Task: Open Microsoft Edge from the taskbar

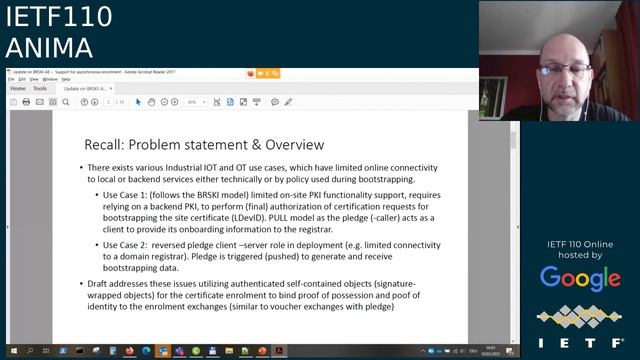Action: pos(146,351)
